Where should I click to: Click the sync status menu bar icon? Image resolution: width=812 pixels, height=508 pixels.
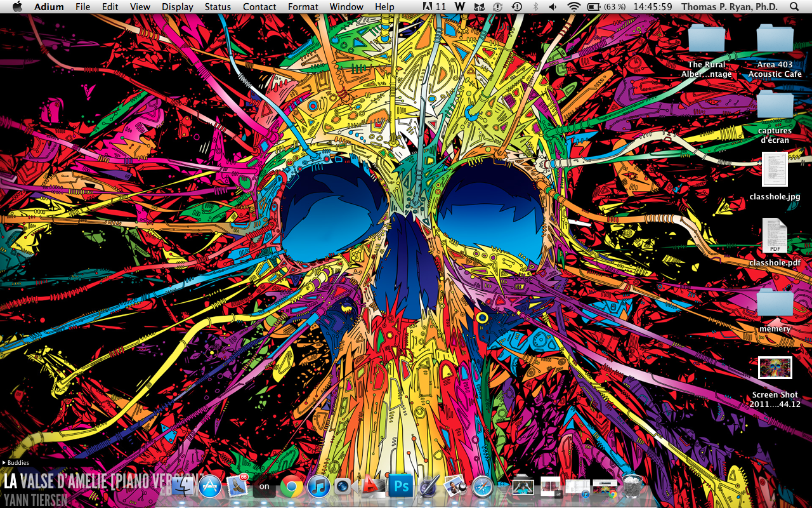[x=499, y=7]
